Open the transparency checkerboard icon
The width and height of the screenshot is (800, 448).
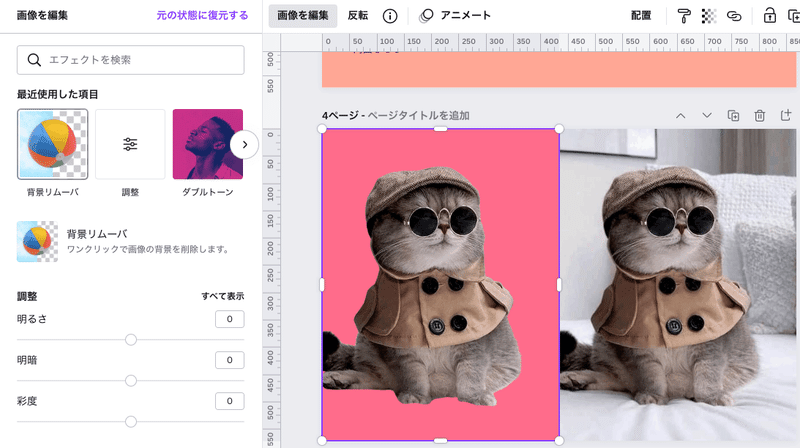click(709, 16)
